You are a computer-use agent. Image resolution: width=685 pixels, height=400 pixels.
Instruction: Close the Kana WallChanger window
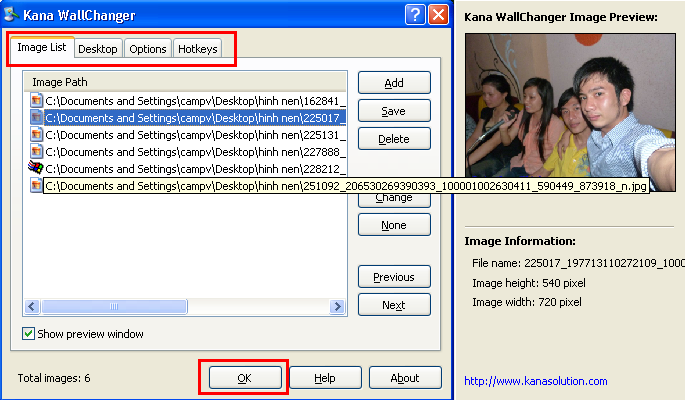pyautogui.click(x=438, y=15)
